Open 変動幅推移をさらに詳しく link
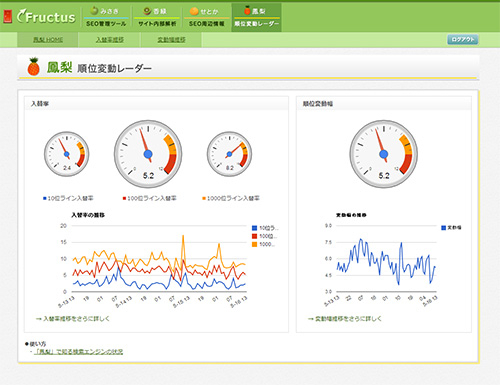The height and width of the screenshot is (385, 500). 348,319
